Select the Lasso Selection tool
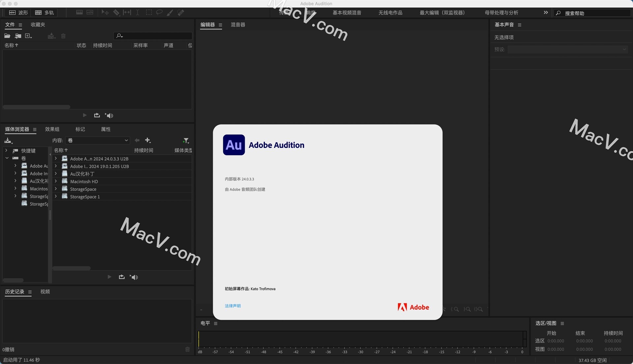The width and height of the screenshot is (633, 364). [x=159, y=13]
